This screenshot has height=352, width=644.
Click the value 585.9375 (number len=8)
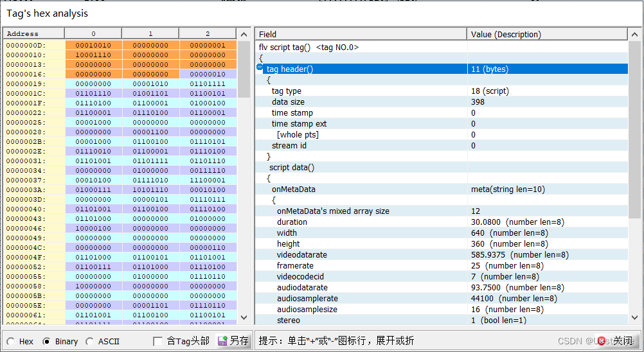click(519, 255)
